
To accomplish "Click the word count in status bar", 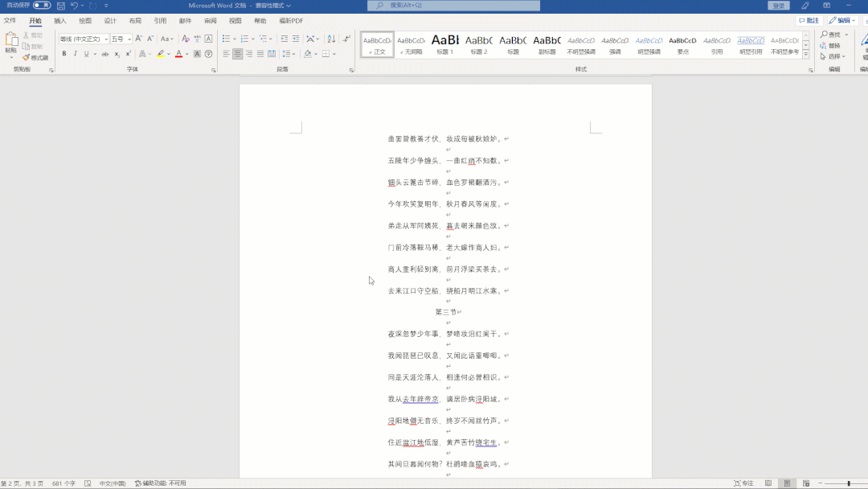I will coord(63,483).
